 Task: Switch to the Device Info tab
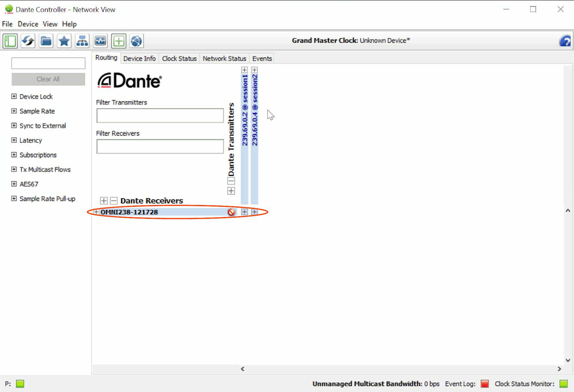pyautogui.click(x=139, y=58)
